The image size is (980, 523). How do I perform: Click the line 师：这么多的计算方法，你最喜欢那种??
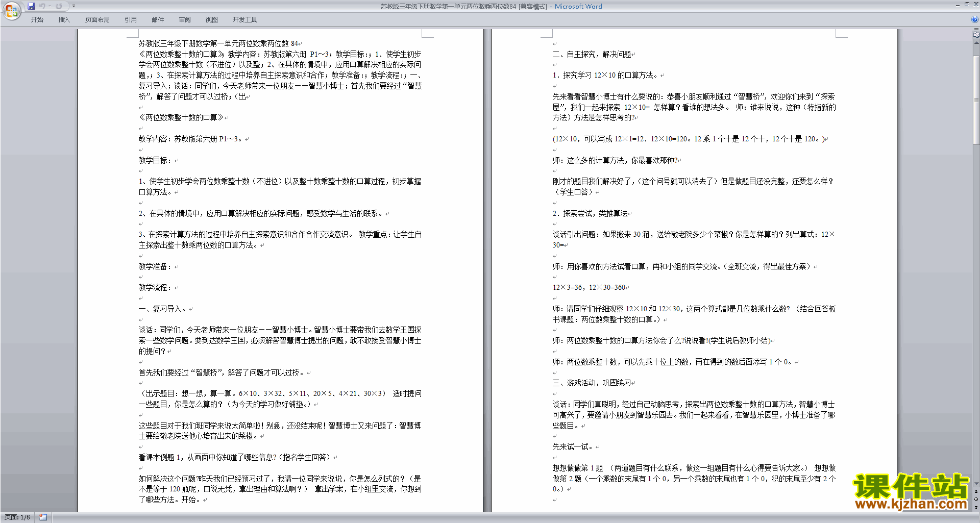tap(615, 160)
